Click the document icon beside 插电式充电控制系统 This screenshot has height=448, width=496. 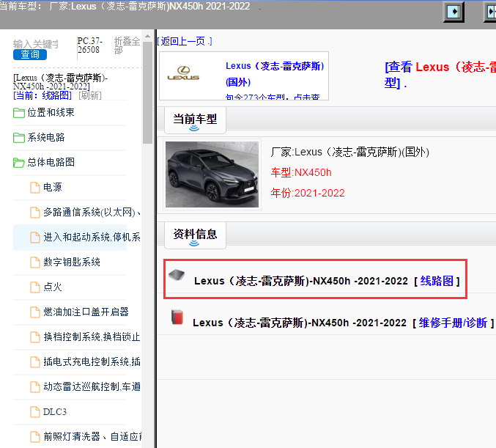(34, 362)
